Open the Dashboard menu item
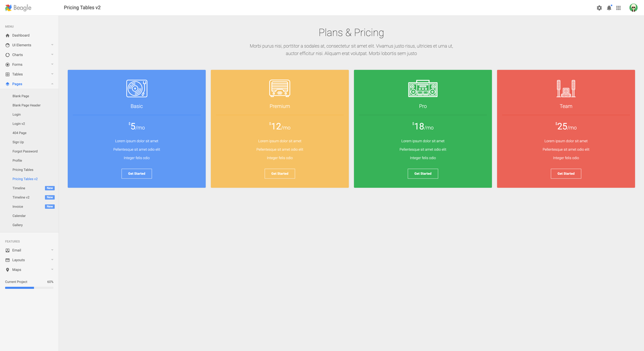The image size is (644, 351). [21, 36]
